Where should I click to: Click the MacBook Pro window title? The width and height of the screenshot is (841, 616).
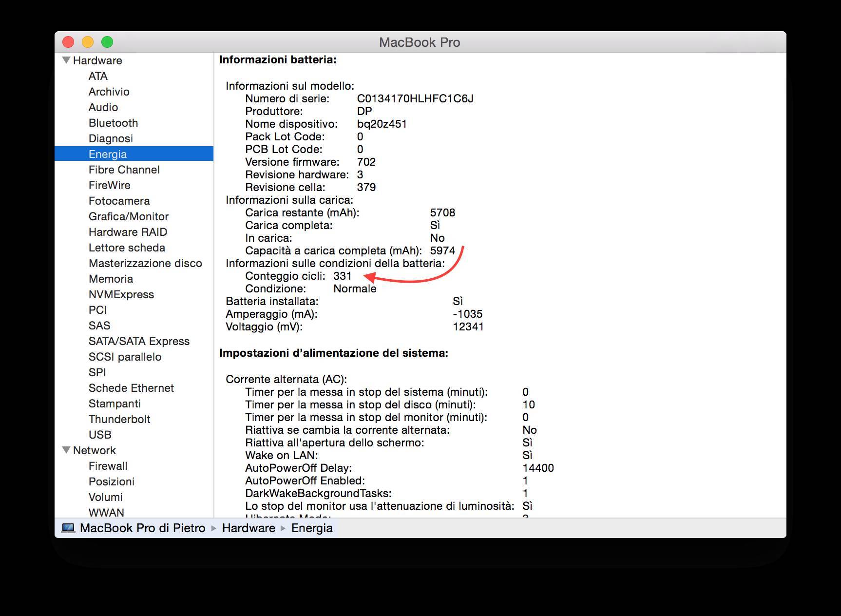point(420,42)
